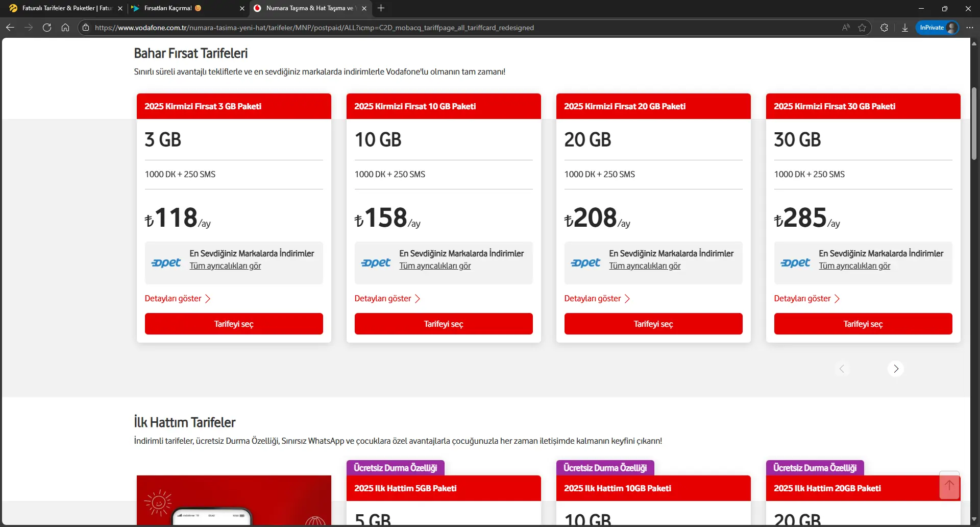
Task: Choose Tarifeyi seç for 10 GB package
Action: click(444, 324)
